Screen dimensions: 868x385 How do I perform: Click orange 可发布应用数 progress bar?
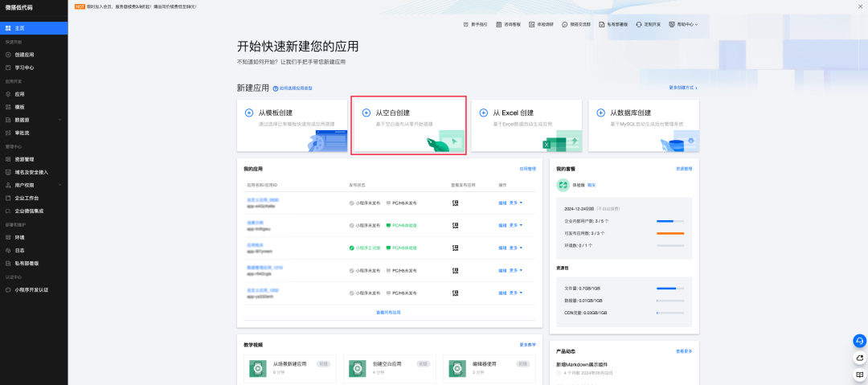[670, 233]
